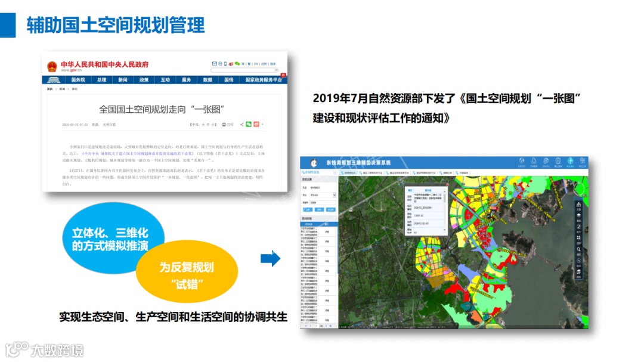This screenshot has height=362, width=644.
Task: Click the national emblem logo on gov.cn page
Action: (x=52, y=66)
